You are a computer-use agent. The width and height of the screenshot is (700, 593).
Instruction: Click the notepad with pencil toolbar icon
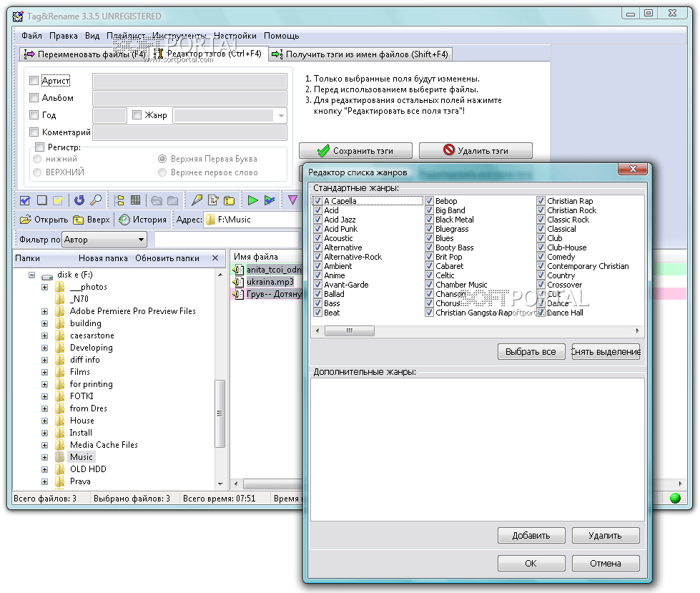(x=213, y=200)
